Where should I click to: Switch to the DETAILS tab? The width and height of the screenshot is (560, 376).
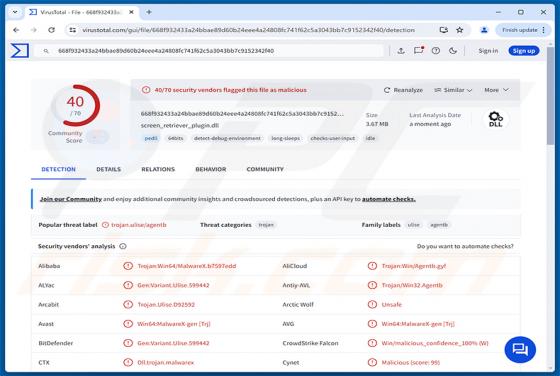(x=109, y=169)
